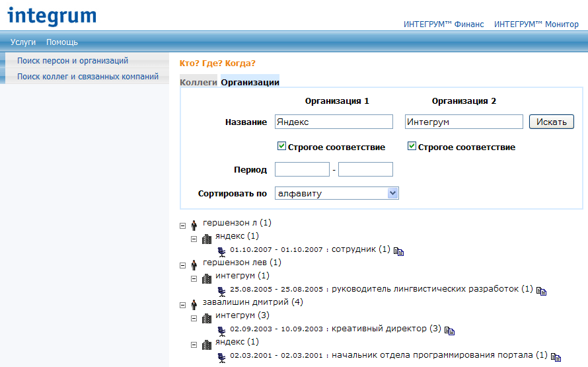This screenshot has width=588, height=367.
Task: Collapse the гершензон л tree node
Action: 182,226
